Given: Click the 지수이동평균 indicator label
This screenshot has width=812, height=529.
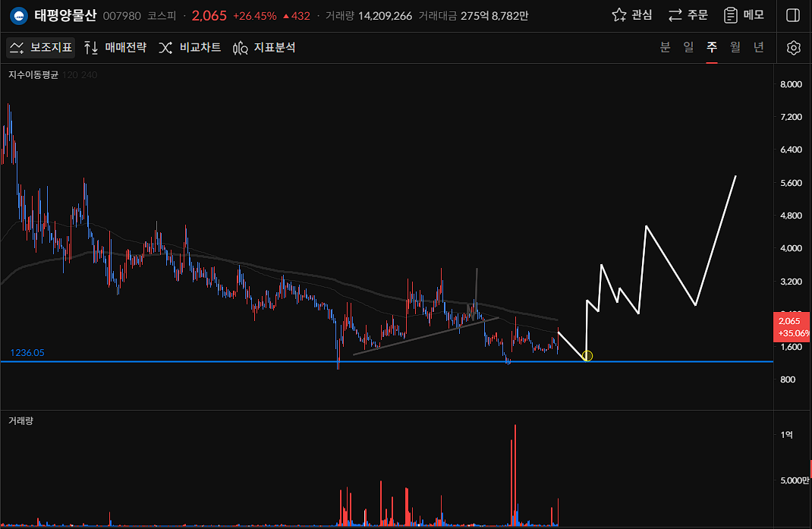Looking at the screenshot, I should click(x=33, y=75).
